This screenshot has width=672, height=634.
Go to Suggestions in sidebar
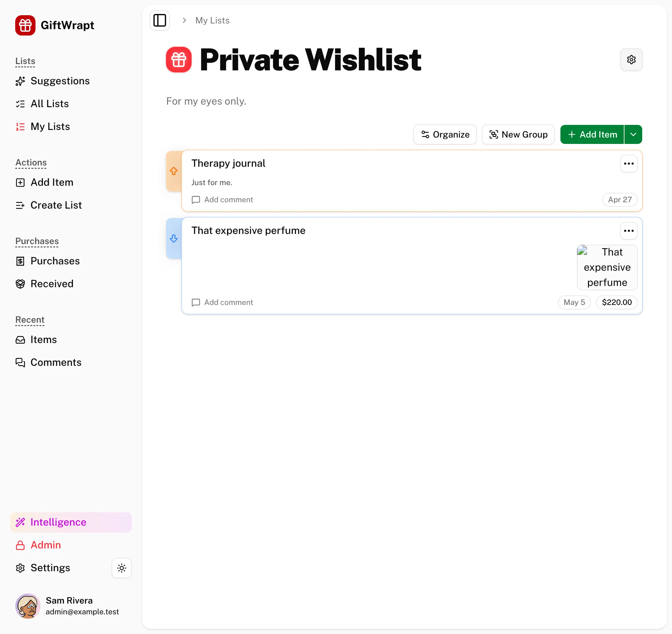(x=52, y=81)
